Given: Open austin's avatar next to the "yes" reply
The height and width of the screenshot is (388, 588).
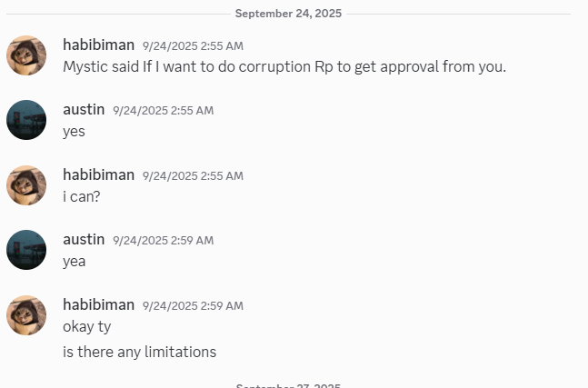Looking at the screenshot, I should [x=26, y=120].
